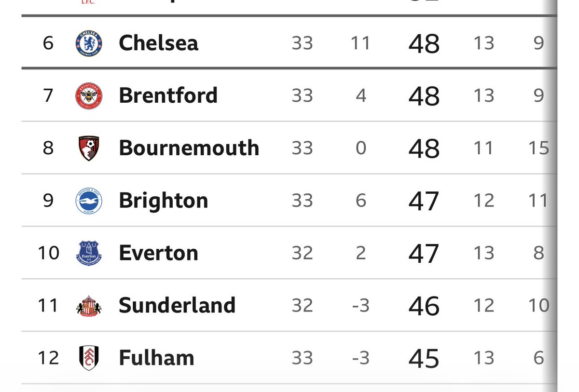Click the Brighton seagull crest
Image resolution: width=579 pixels, height=392 pixels.
(x=89, y=201)
